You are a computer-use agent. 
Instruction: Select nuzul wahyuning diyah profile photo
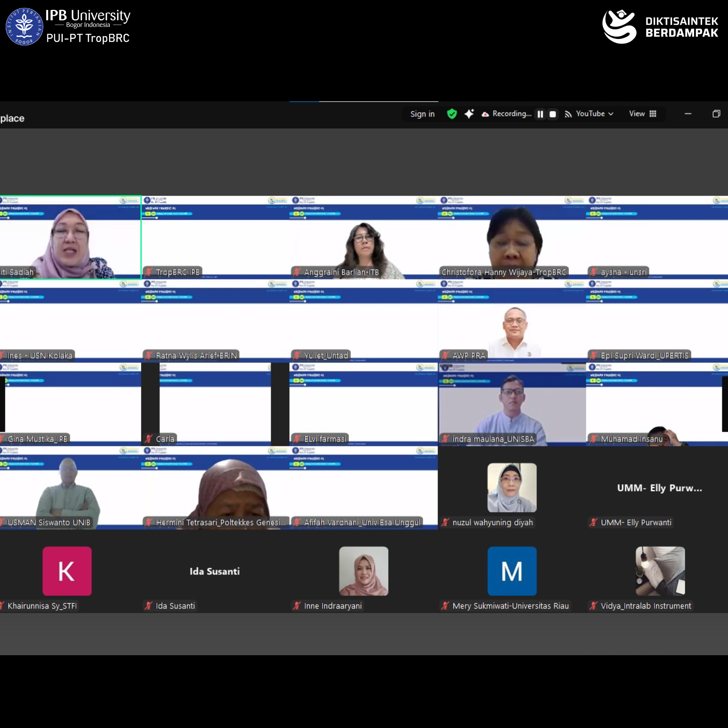[512, 488]
